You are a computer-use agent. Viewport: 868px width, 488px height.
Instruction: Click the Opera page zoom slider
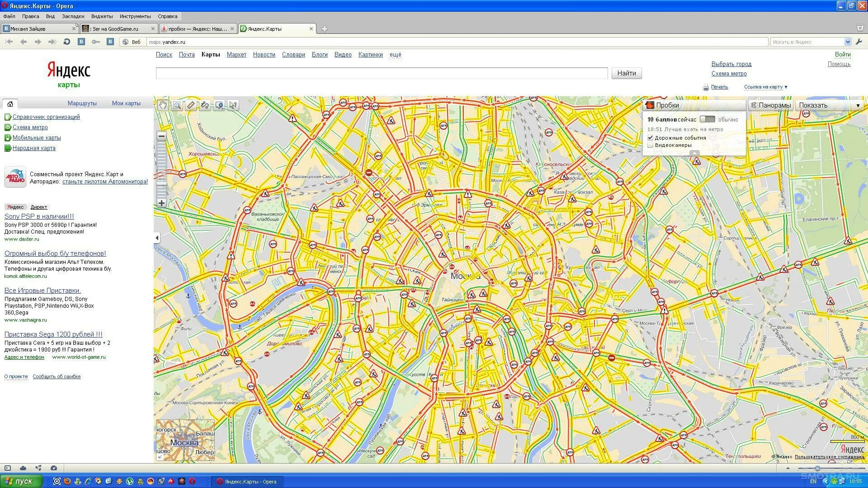(817, 469)
